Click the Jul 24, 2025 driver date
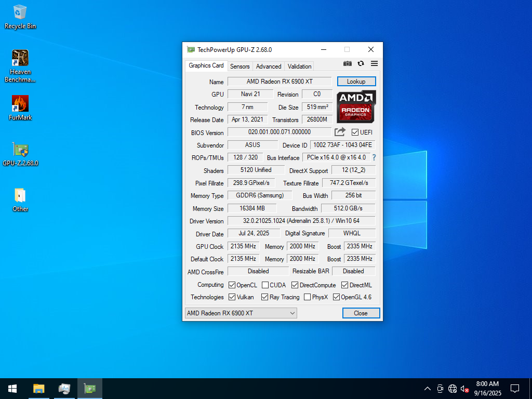 pos(254,233)
